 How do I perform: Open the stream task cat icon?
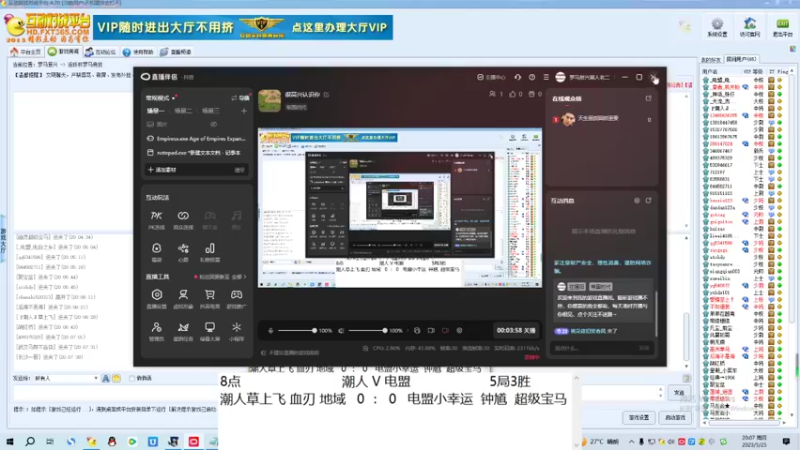[x=183, y=331]
